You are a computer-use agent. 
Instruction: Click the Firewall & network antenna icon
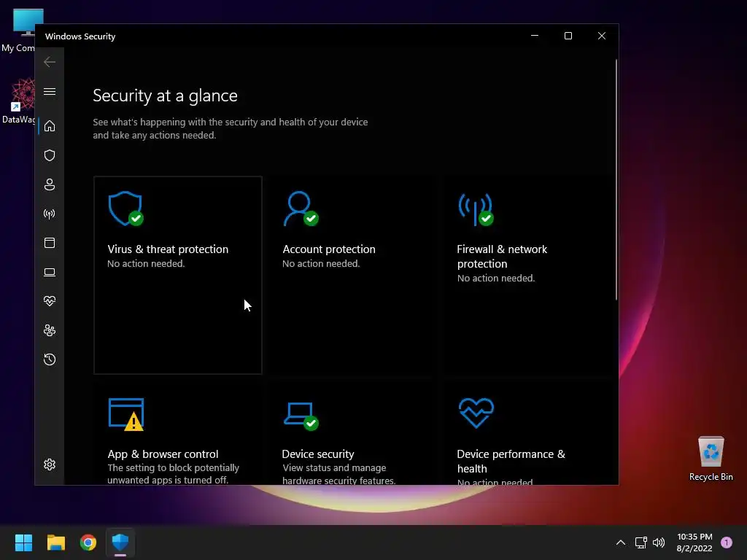[x=476, y=209]
